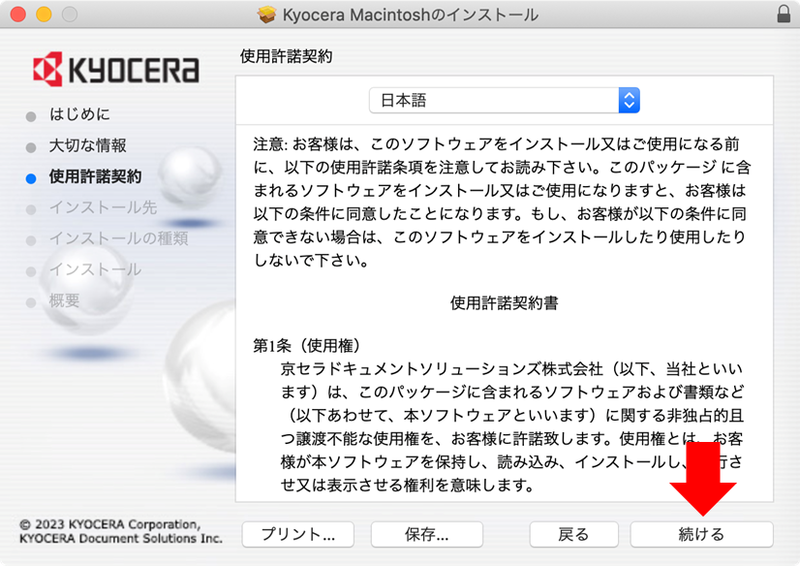Select the 大切な情報 step in sidebar

pyautogui.click(x=87, y=145)
